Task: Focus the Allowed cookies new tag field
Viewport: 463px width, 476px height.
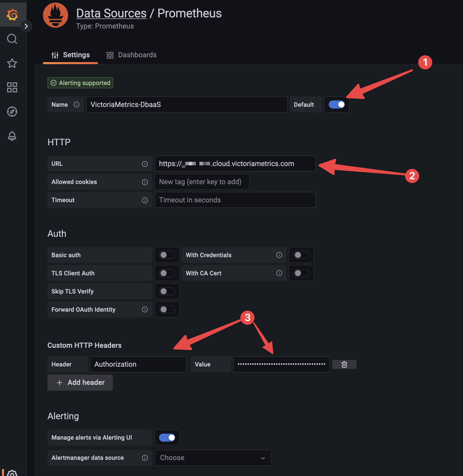Action: pos(202,182)
